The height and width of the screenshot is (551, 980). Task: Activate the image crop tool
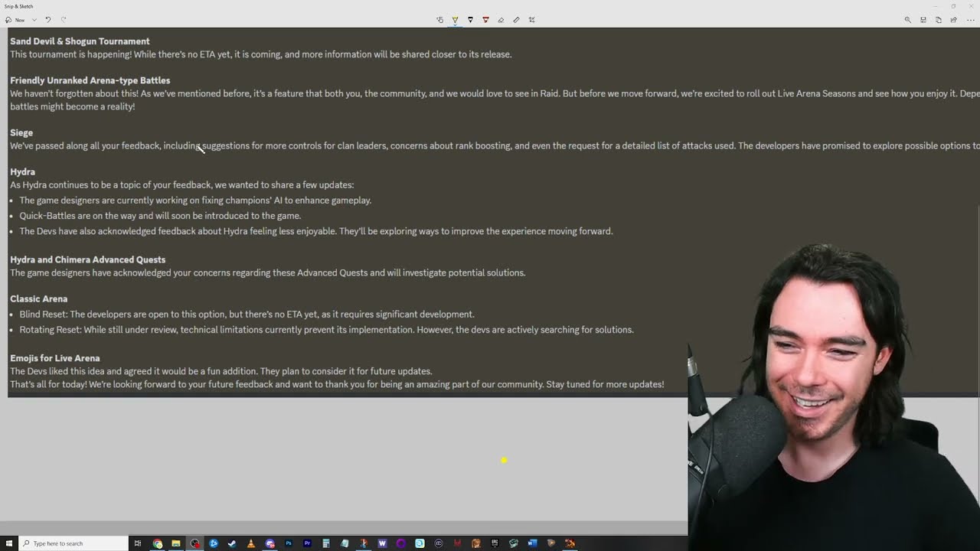point(532,20)
